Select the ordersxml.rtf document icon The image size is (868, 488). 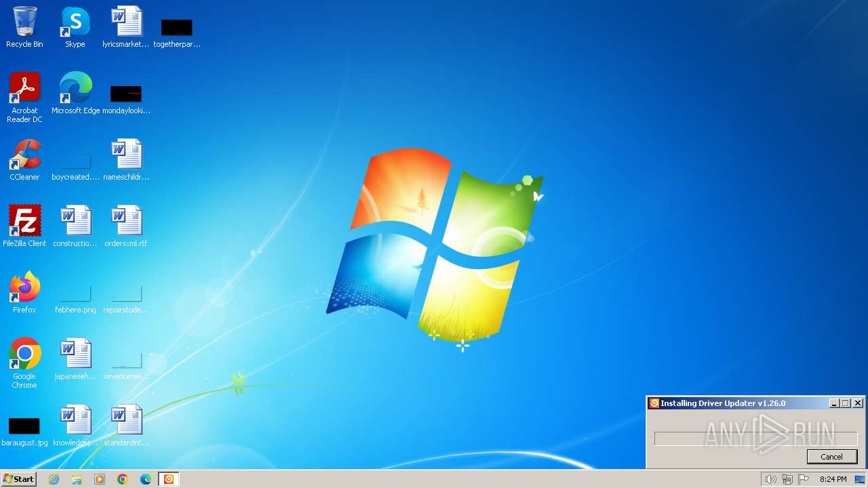click(x=126, y=226)
